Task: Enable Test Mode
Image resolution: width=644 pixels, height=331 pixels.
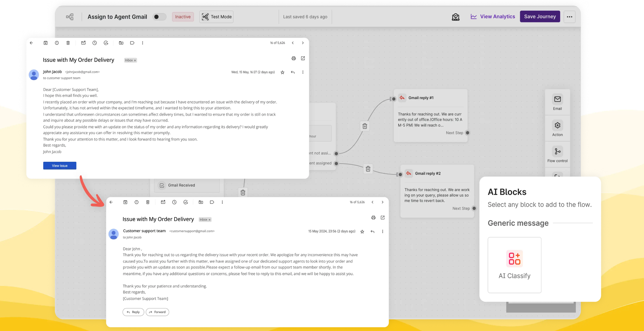Action: coord(216,16)
